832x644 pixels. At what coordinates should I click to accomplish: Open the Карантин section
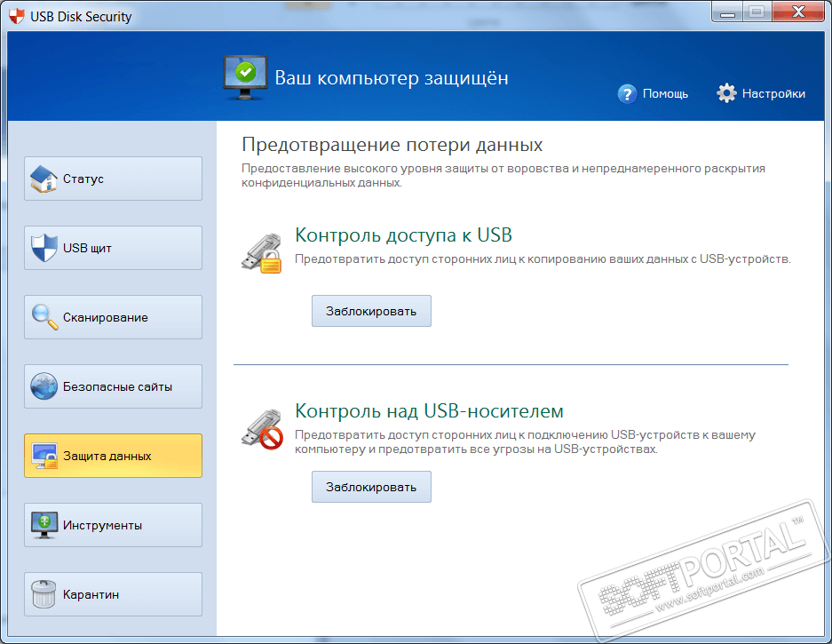point(113,594)
